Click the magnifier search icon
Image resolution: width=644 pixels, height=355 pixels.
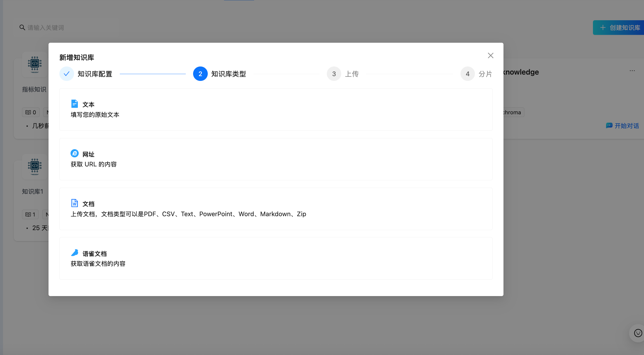(22, 27)
